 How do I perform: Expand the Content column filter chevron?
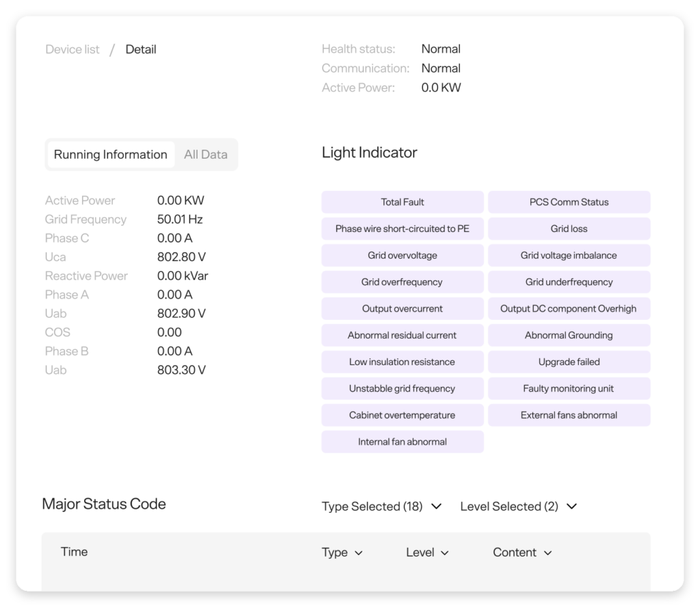tap(522, 552)
